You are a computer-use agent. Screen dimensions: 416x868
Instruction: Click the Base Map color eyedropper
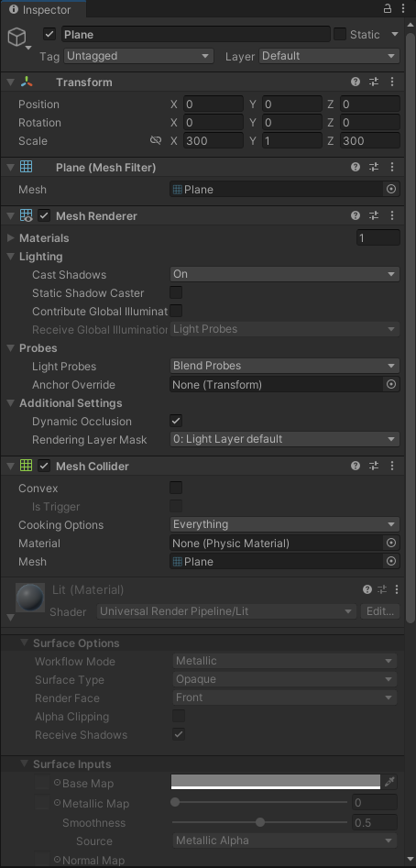click(390, 782)
